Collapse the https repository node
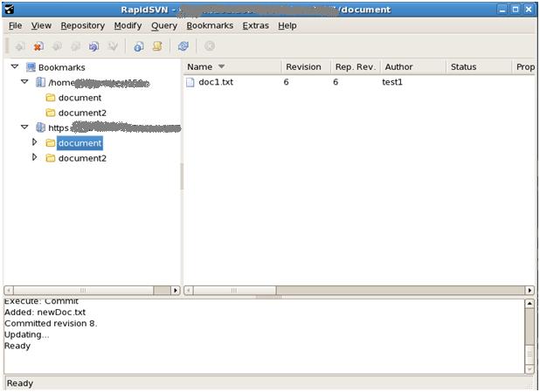540x392 pixels. [x=24, y=127]
